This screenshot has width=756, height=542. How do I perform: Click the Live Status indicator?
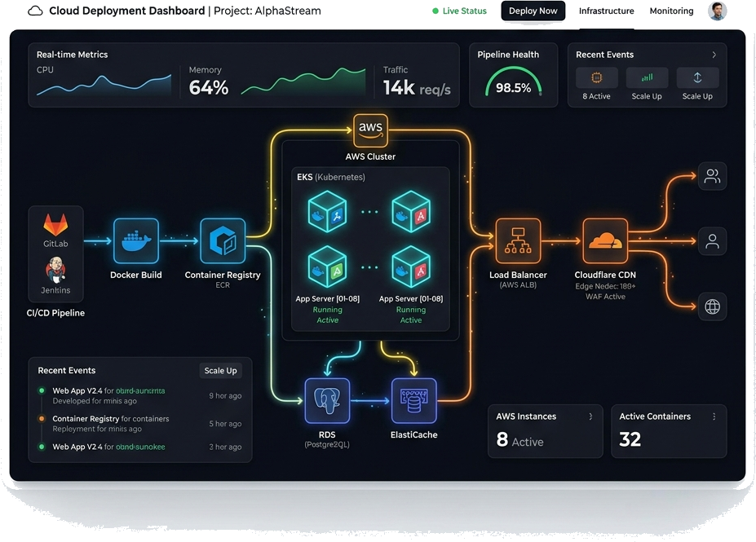click(459, 11)
